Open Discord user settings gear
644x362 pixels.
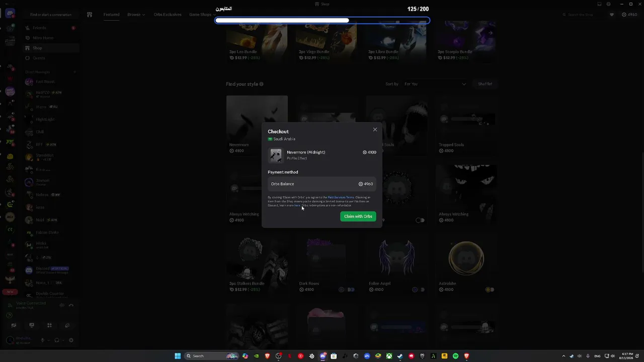click(x=71, y=340)
